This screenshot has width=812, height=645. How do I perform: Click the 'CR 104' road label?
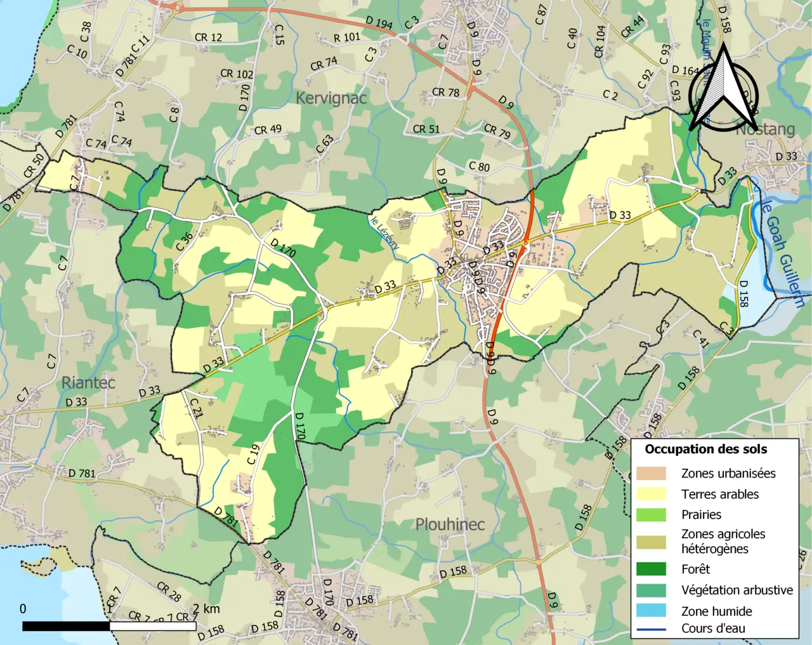coord(600,42)
